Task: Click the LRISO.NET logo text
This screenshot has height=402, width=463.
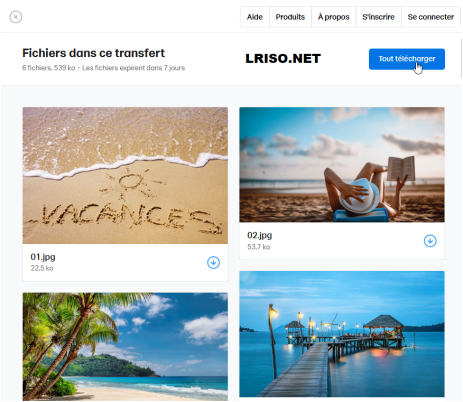Action: (283, 59)
